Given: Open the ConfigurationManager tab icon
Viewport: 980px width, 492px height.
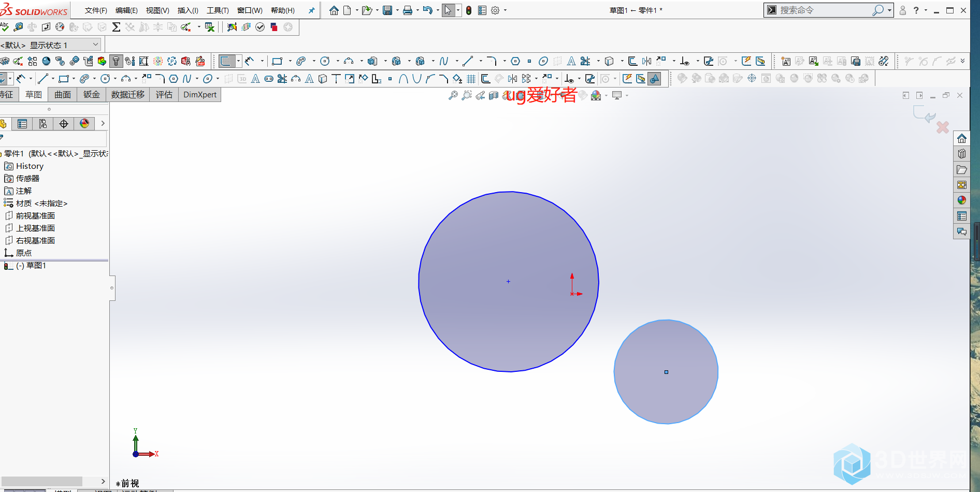Looking at the screenshot, I should pos(43,124).
